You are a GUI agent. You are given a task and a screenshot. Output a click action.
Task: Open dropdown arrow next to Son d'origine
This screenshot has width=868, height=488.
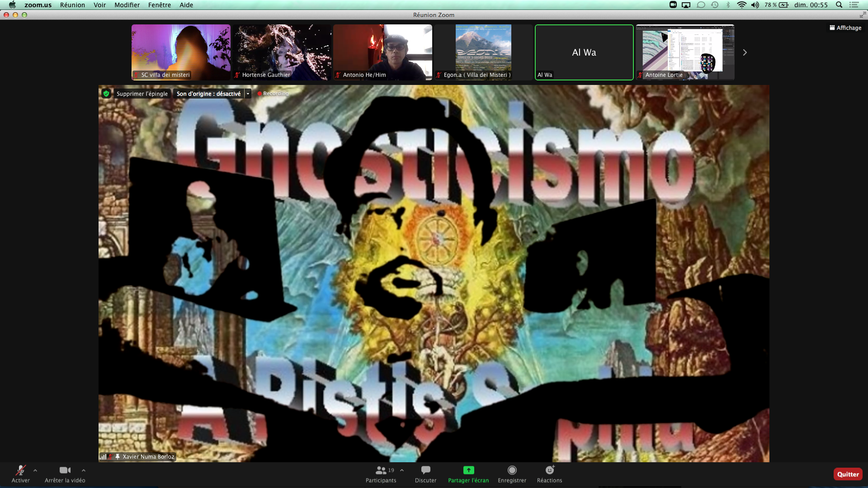click(248, 94)
